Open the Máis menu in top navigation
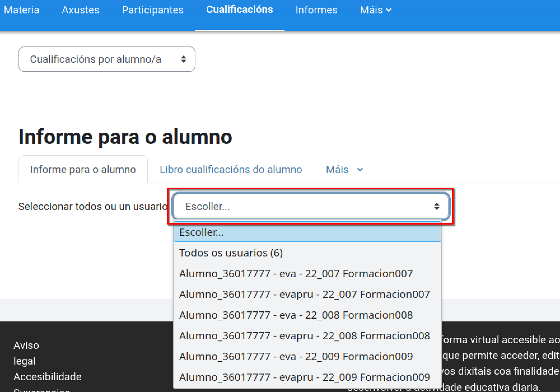Image resolution: width=560 pixels, height=392 pixels. (375, 10)
